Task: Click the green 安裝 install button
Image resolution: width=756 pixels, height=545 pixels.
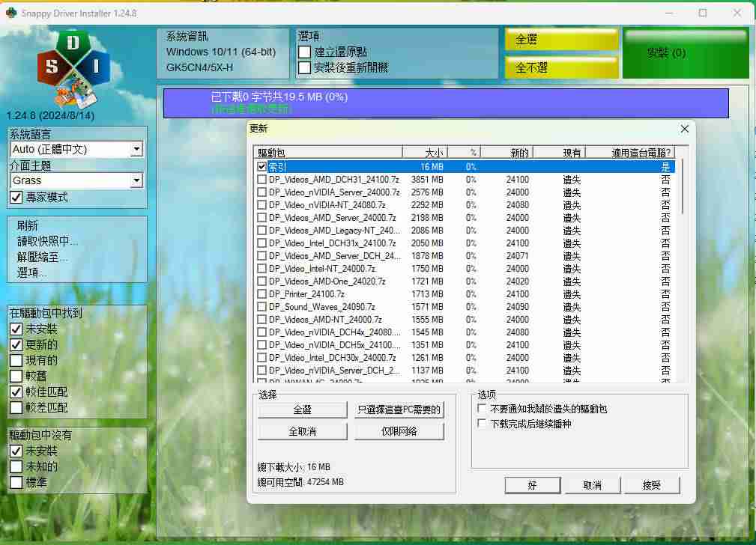Action: point(685,52)
